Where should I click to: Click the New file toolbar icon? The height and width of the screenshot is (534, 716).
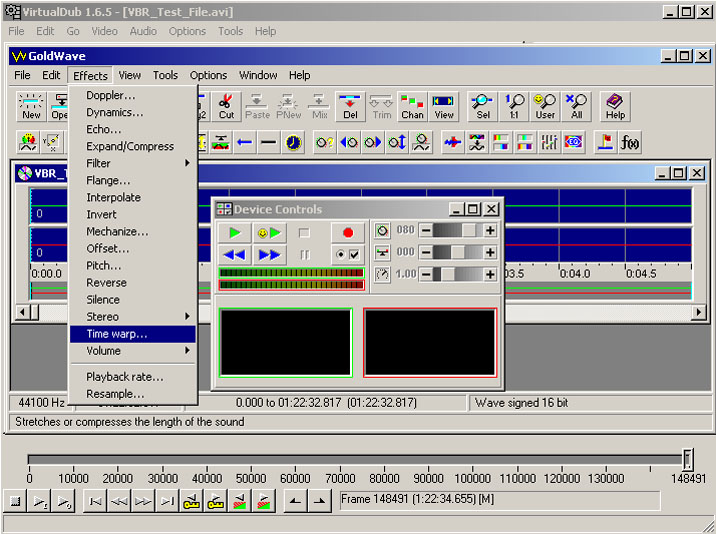tap(31, 106)
